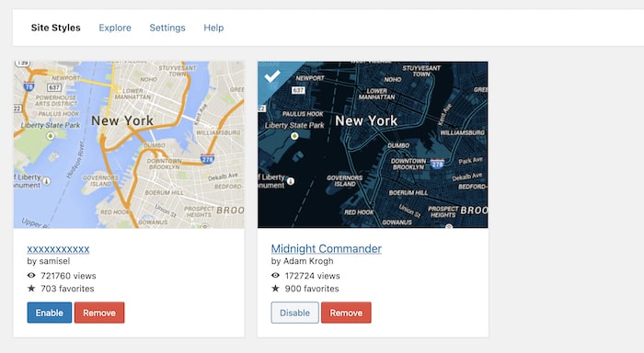Open the Site Styles tab
Screen dimensions: 644x353
point(56,28)
